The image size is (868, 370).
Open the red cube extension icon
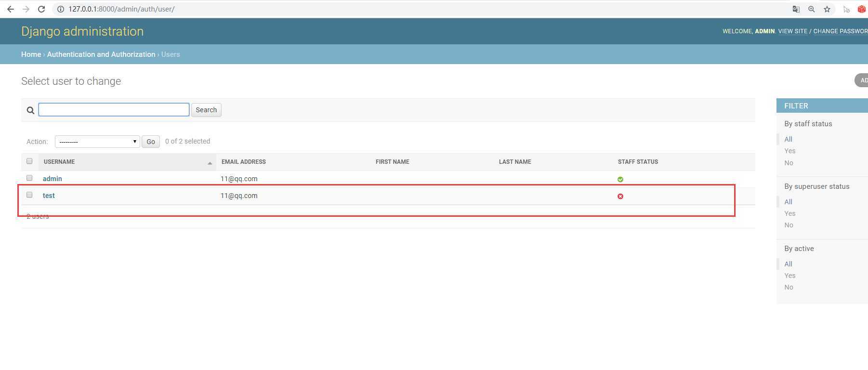862,9
